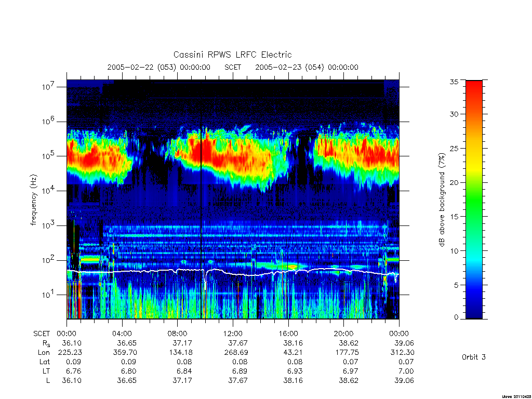
Task: Select start time '2005-02-22 (053) 00:00:00'
Action: coord(159,67)
